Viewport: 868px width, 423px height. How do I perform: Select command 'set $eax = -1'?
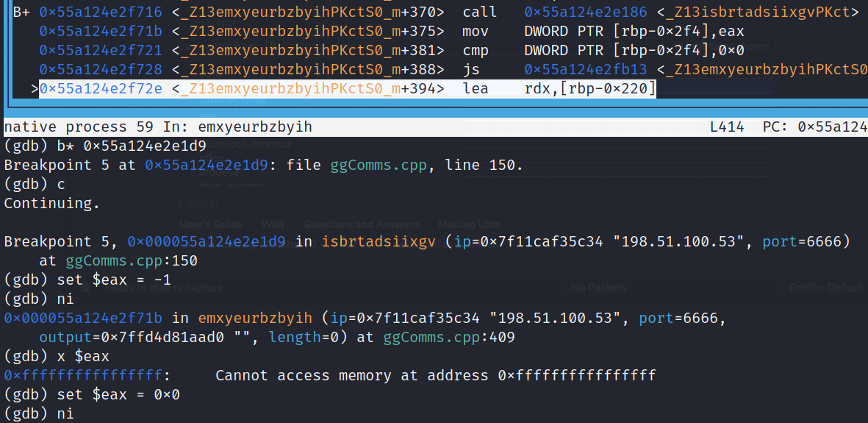[114, 280]
